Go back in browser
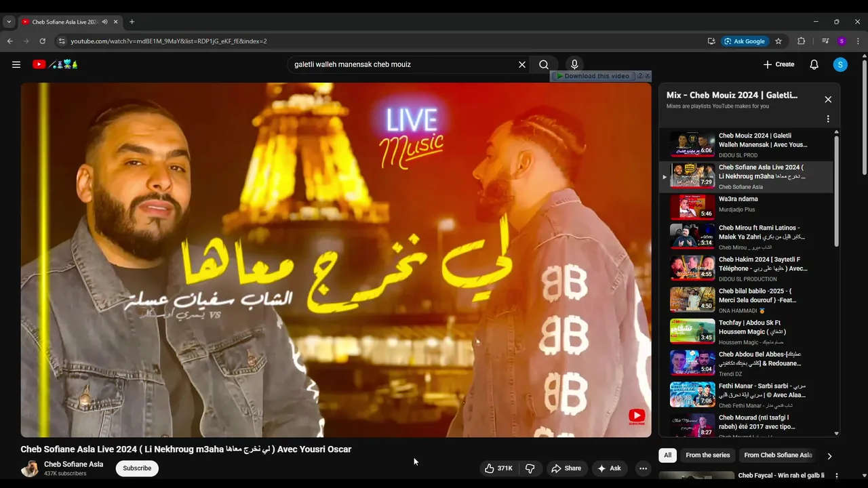 10,41
